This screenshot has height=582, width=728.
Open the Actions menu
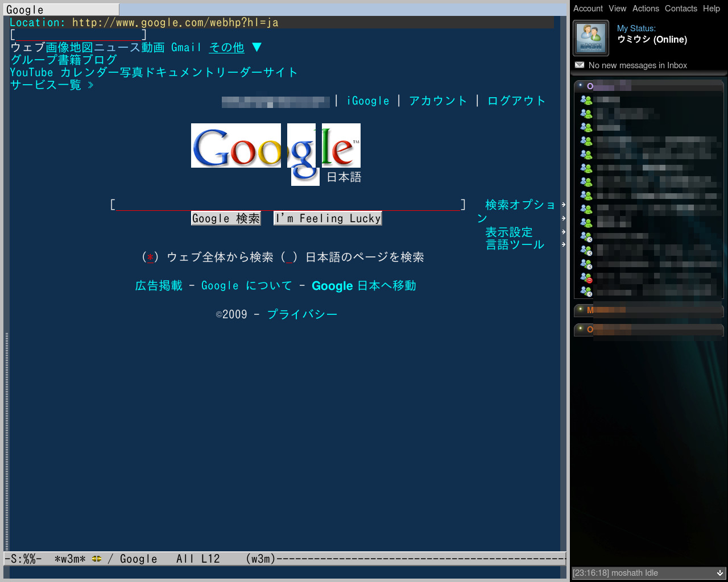point(646,9)
